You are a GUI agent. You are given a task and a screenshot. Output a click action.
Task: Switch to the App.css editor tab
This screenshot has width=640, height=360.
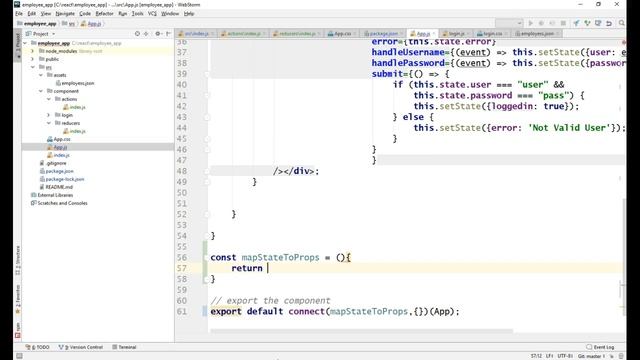[x=342, y=33]
